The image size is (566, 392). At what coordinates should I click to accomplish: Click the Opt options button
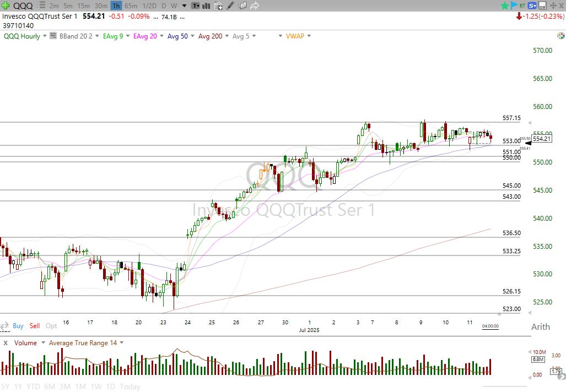click(x=51, y=326)
